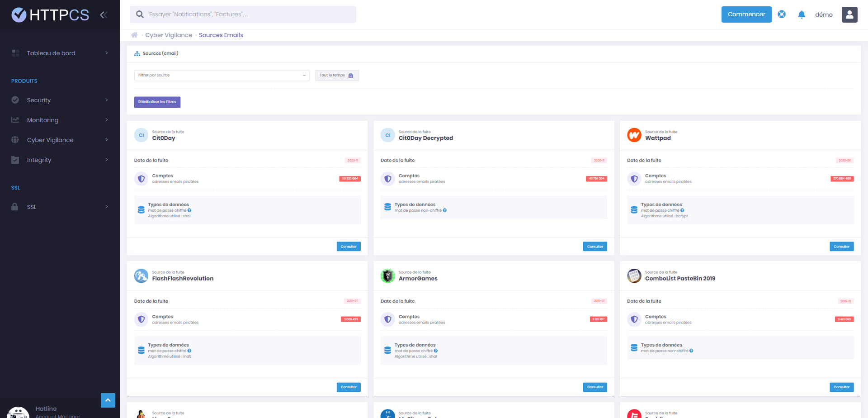Open the Security menu item
This screenshot has height=418, width=868.
(60, 100)
